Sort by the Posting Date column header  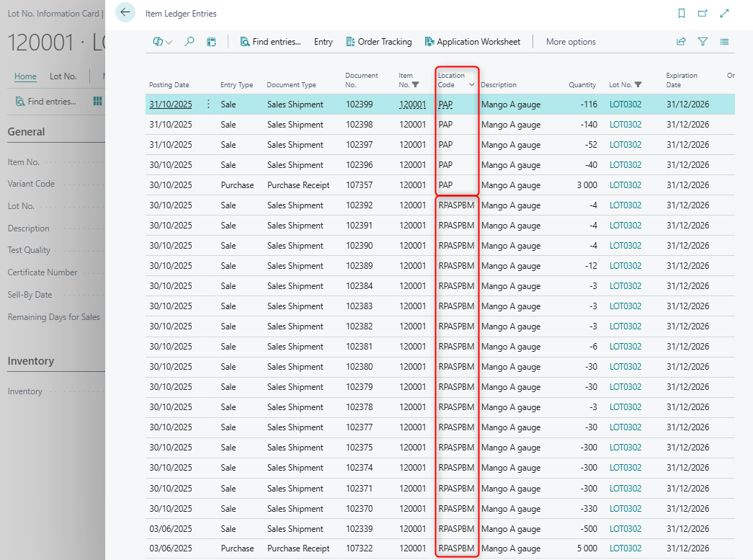(x=169, y=84)
